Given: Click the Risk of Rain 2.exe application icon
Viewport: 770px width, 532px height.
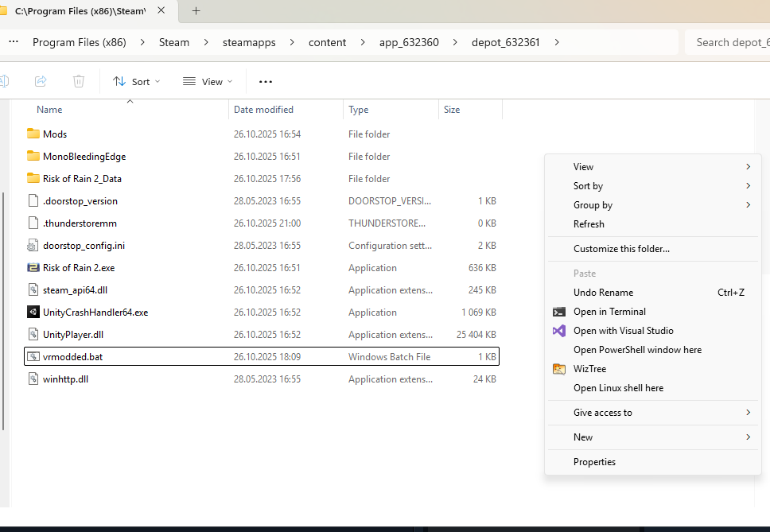Looking at the screenshot, I should (33, 267).
